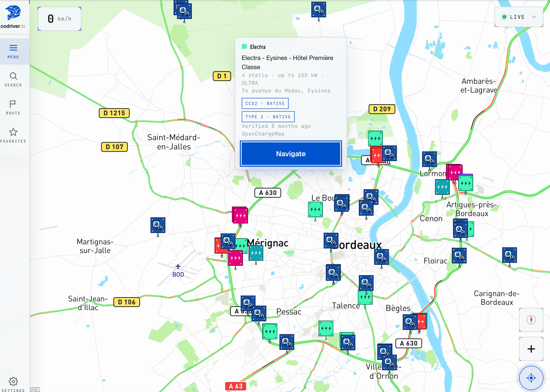The image size is (550, 392).
Task: Click the Saint-Médard-en-Jalles town label
Action: click(x=174, y=142)
